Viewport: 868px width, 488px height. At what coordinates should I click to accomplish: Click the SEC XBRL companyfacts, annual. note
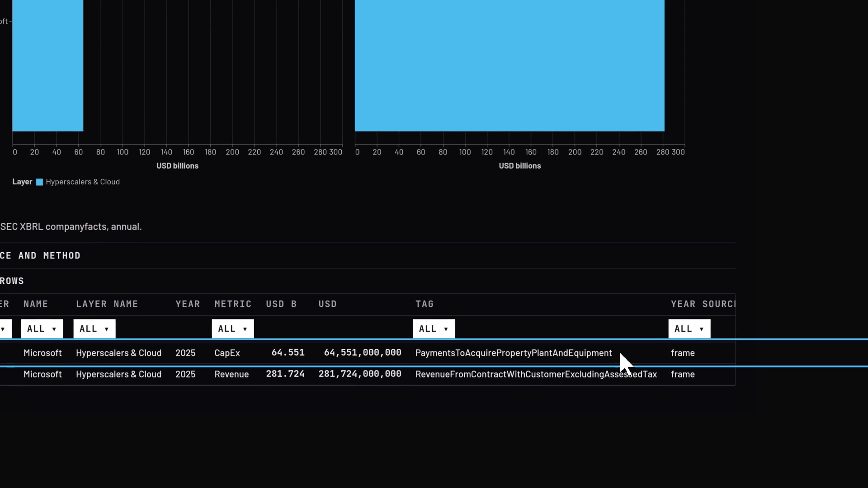[71, 226]
